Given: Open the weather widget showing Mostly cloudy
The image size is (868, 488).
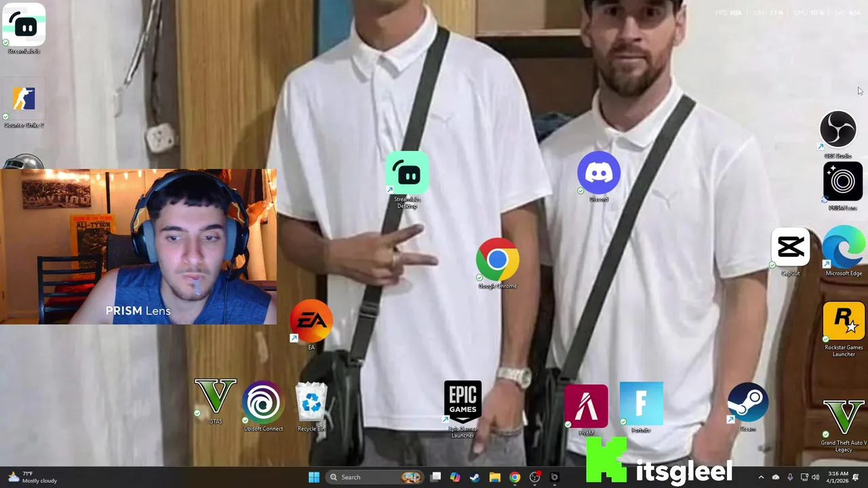Looking at the screenshot, I should click(x=32, y=477).
